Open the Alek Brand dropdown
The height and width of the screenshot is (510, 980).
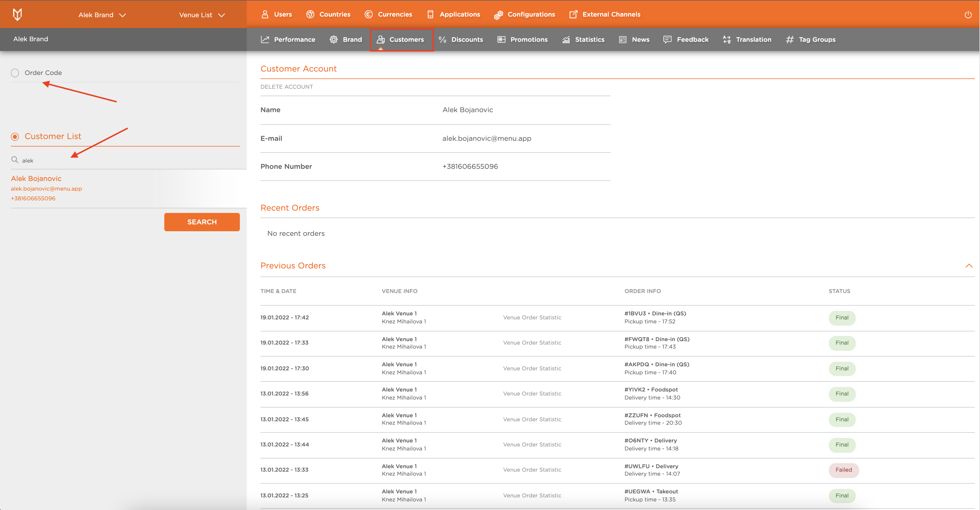coord(102,15)
